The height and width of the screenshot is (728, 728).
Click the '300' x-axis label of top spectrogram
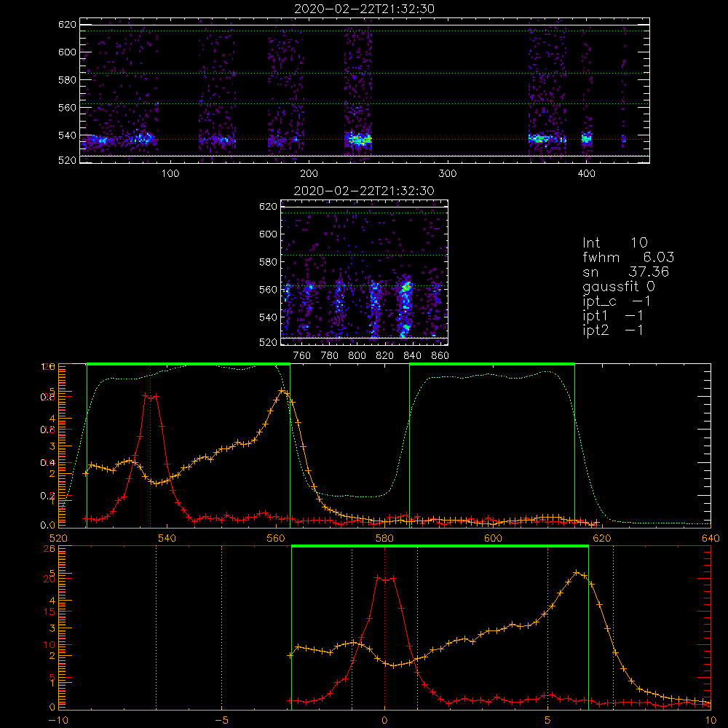[448, 174]
